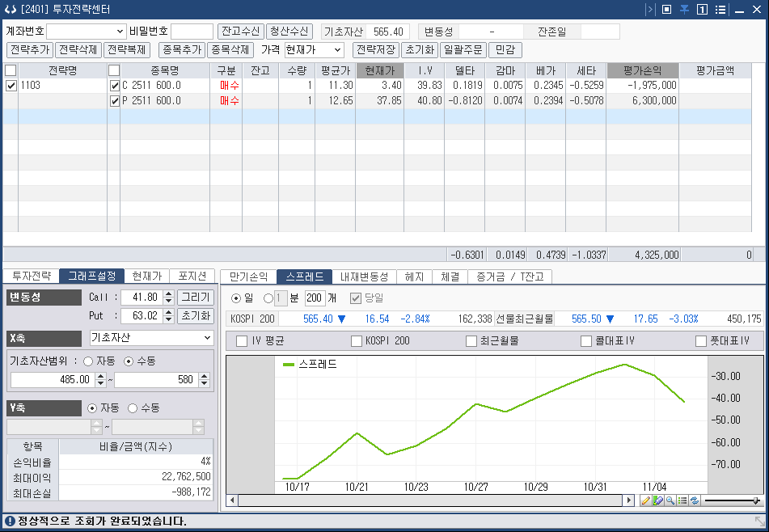Open the 포지션 tab

pos(192,276)
